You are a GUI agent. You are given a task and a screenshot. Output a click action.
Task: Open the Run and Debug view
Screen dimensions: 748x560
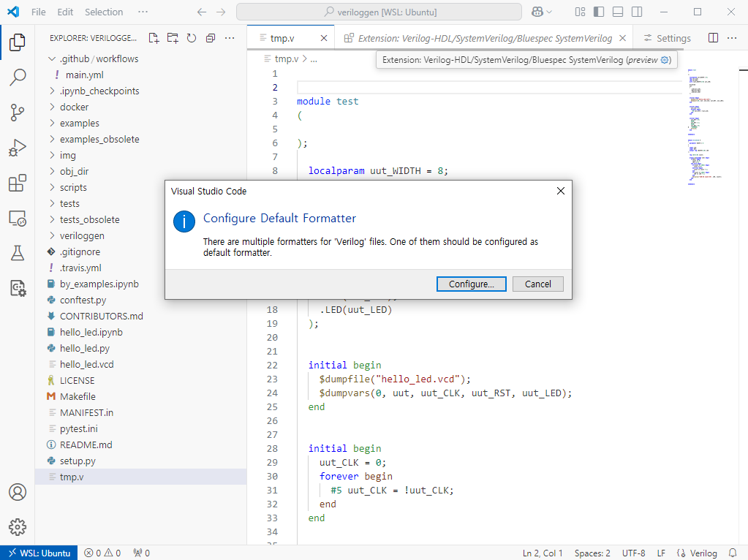click(x=17, y=148)
